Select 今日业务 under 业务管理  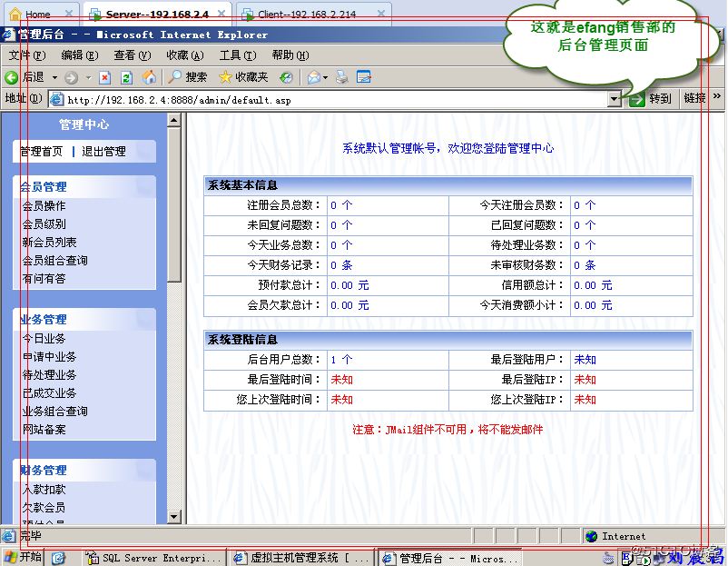tap(44, 339)
